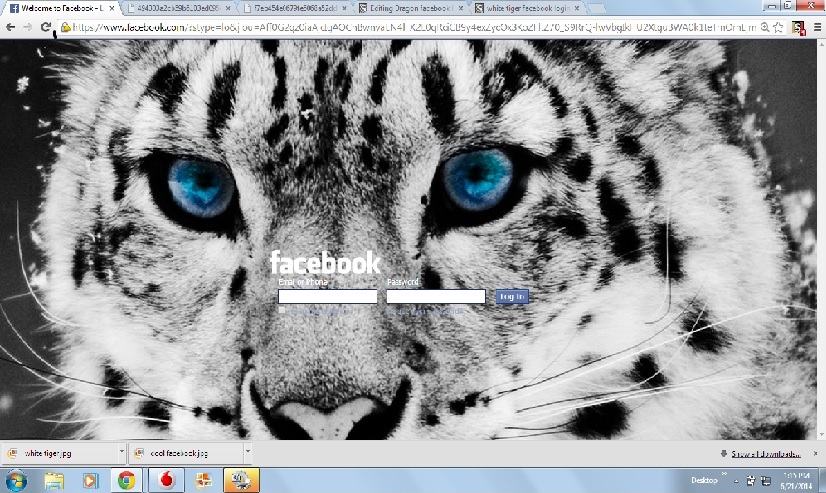Click the taskbar clock and date
The image size is (826, 493).
coord(796,481)
